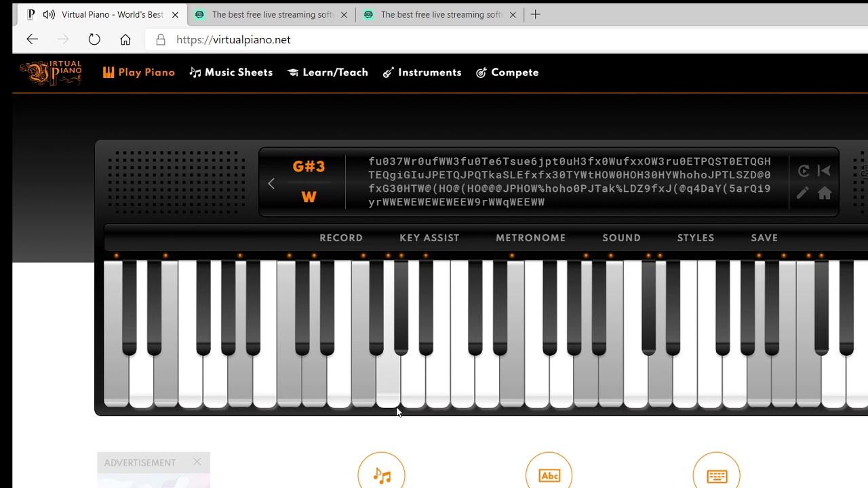Screen dimensions: 868x488
Task: Open the Learn/Teach menu
Action: click(328, 73)
